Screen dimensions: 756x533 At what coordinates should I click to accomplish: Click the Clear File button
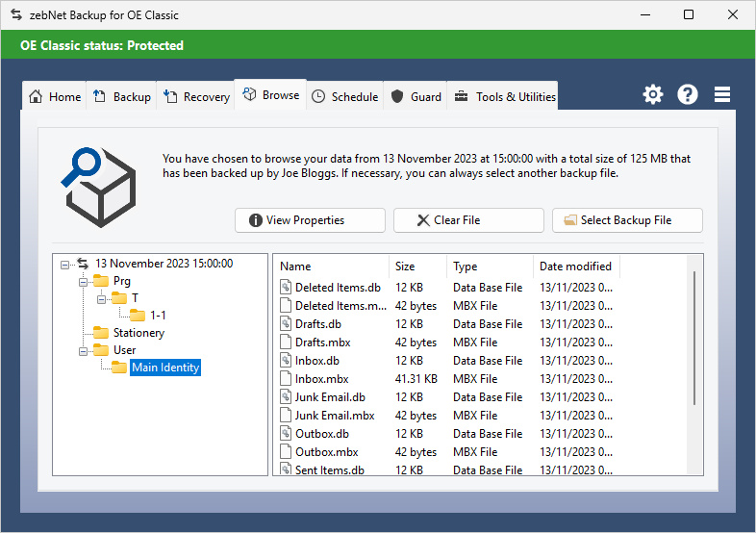click(x=468, y=220)
